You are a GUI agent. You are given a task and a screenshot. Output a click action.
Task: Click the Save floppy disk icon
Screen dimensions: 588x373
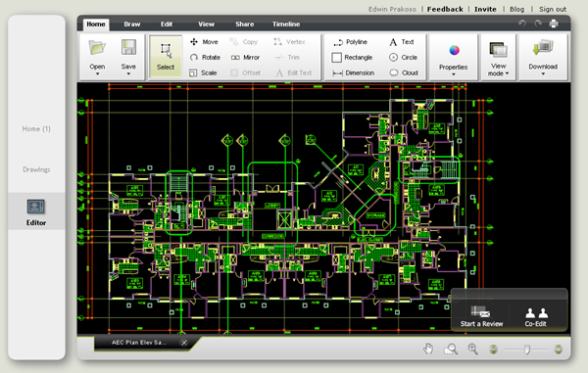128,48
